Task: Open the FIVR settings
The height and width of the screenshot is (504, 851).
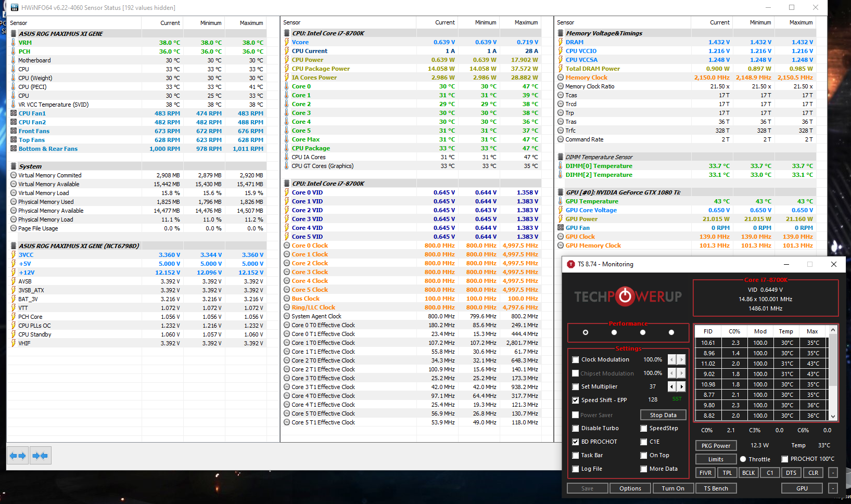Action: (x=705, y=473)
